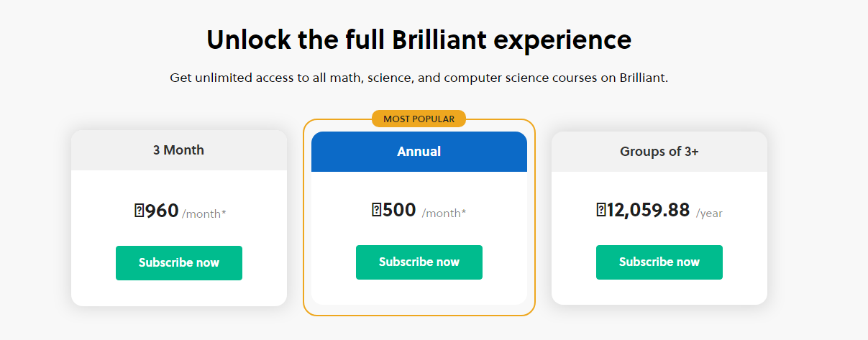This screenshot has height=340, width=868.
Task: Click the MOST POPULAR badge
Action: 419,119
